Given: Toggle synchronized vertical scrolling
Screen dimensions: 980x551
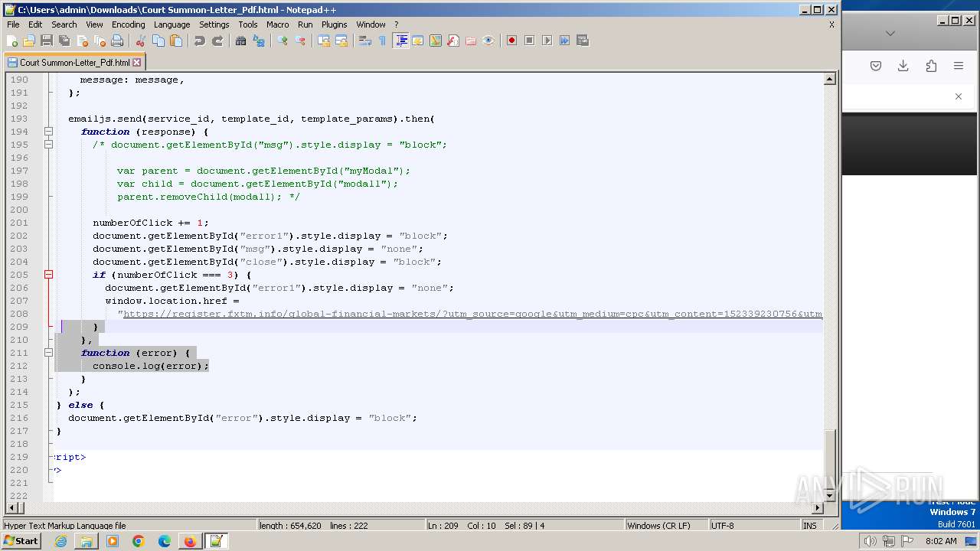Looking at the screenshot, I should pyautogui.click(x=323, y=41).
